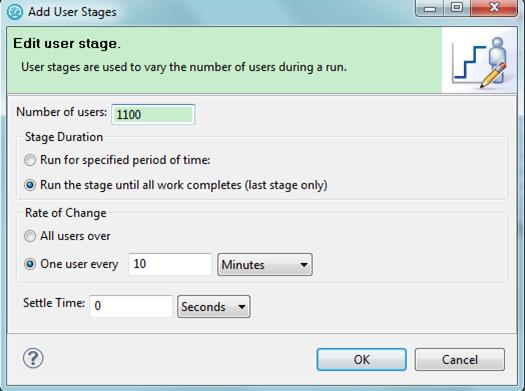The height and width of the screenshot is (391, 525).
Task: Click the One user every value field
Action: click(170, 264)
